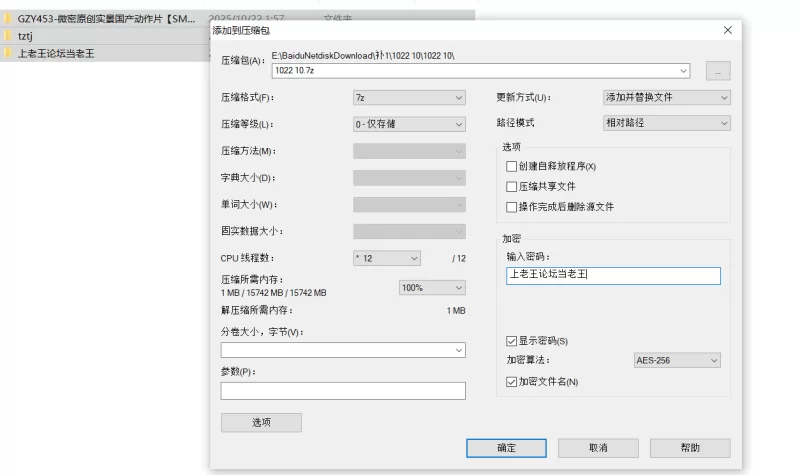Close the 添加到压缩包 dialog
This screenshot has width=800, height=475.
(727, 31)
